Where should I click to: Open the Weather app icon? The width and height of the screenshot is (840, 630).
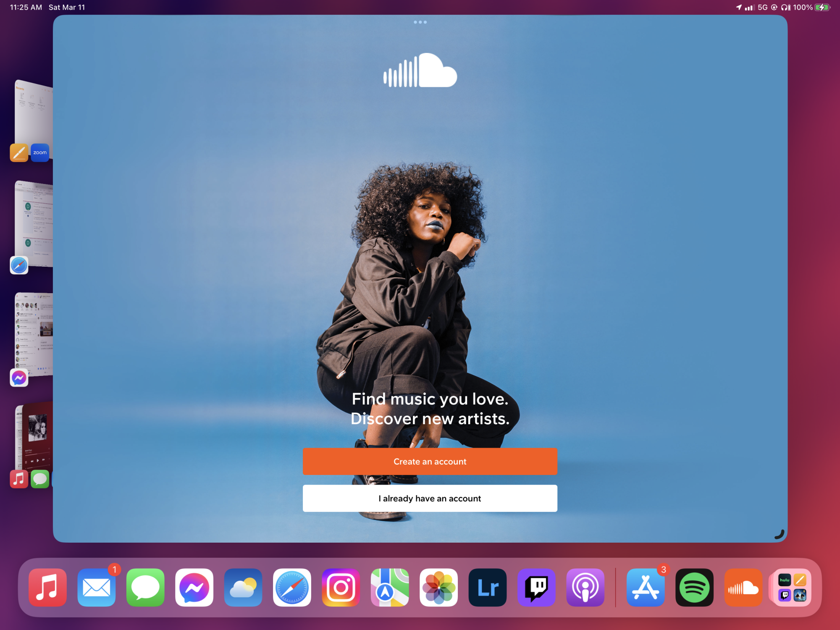243,587
